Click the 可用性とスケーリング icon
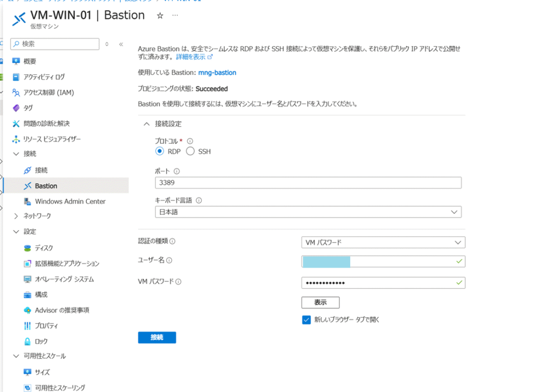This screenshot has height=392, width=533. (28, 388)
